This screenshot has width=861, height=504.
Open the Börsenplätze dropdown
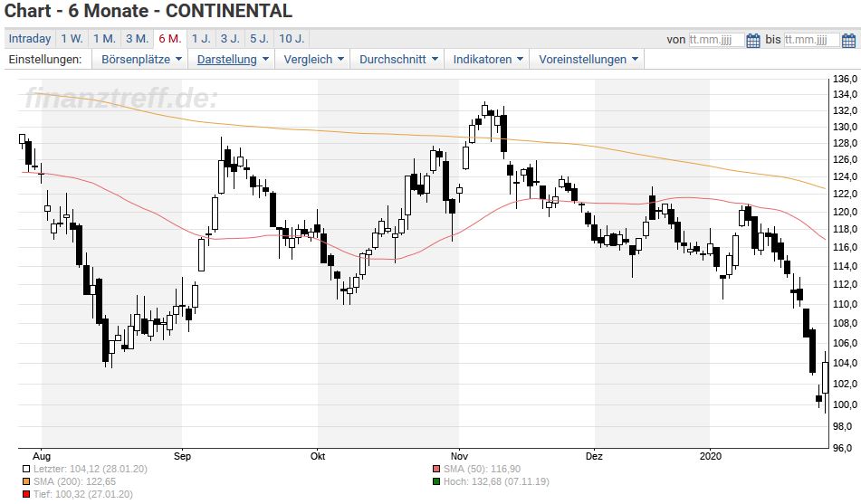[140, 60]
